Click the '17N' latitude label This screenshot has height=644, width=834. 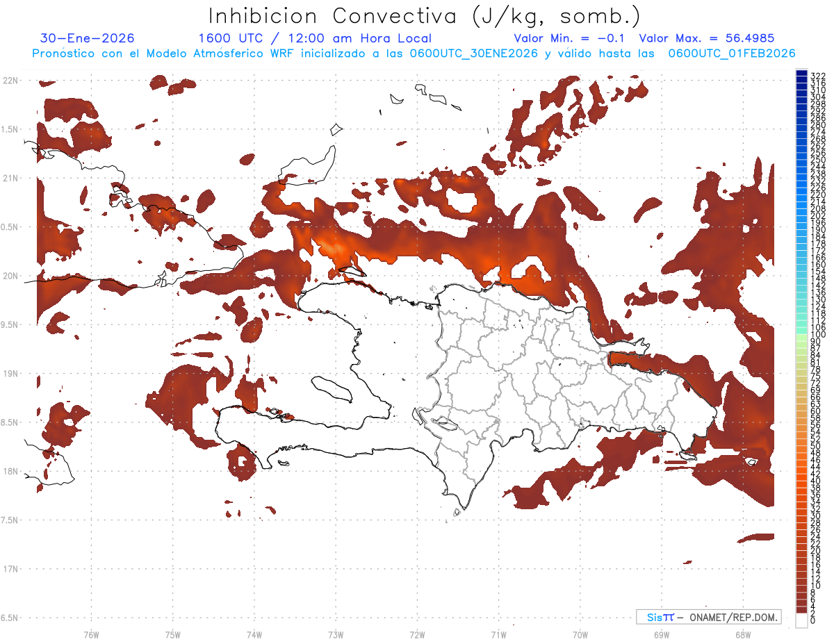click(x=10, y=569)
